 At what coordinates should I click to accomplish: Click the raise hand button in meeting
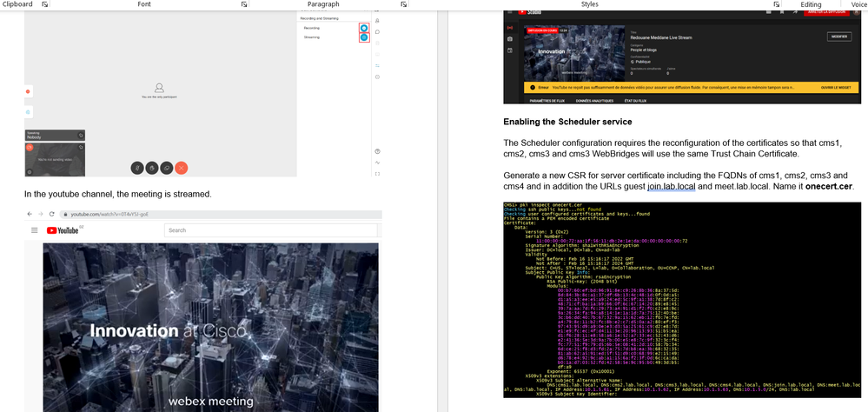[x=152, y=167]
